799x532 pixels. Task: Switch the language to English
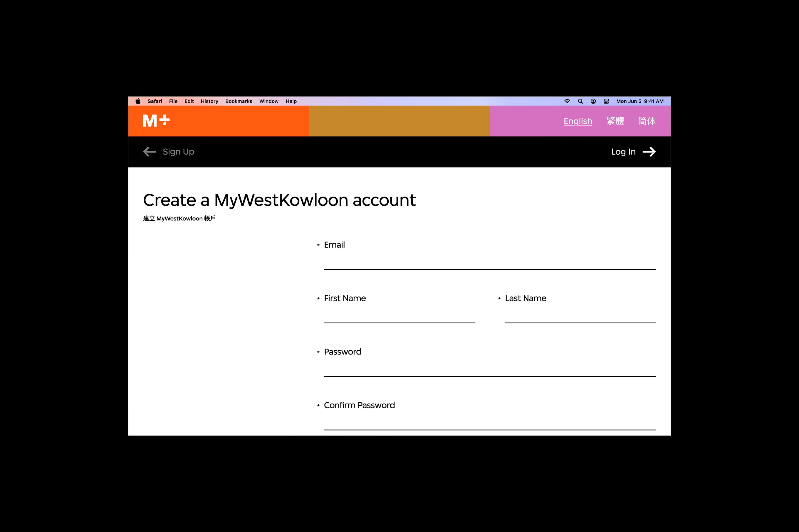pyautogui.click(x=578, y=121)
